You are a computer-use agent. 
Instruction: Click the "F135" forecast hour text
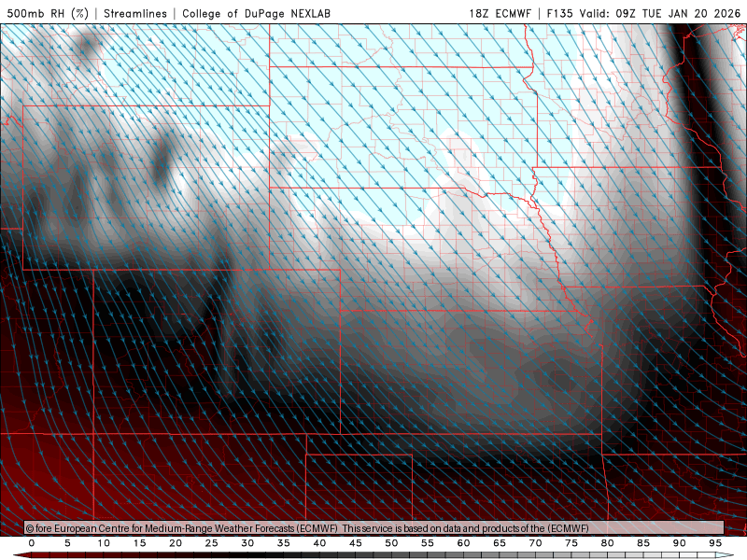coord(559,13)
